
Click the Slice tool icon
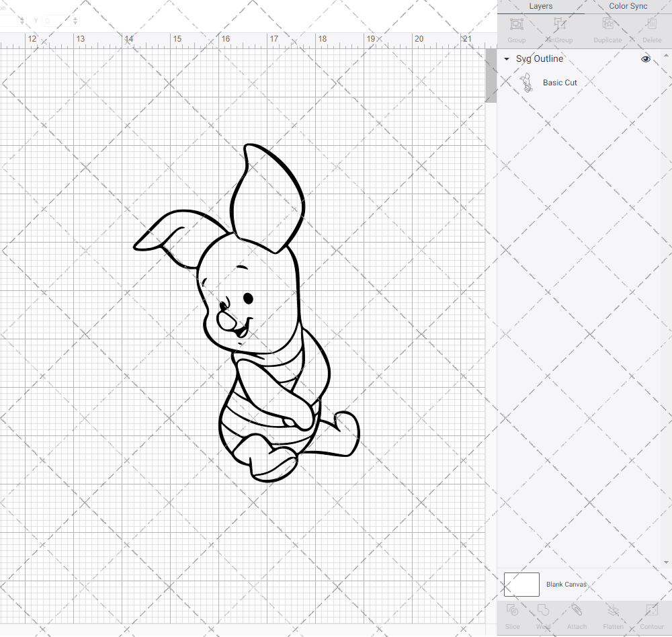click(512, 610)
